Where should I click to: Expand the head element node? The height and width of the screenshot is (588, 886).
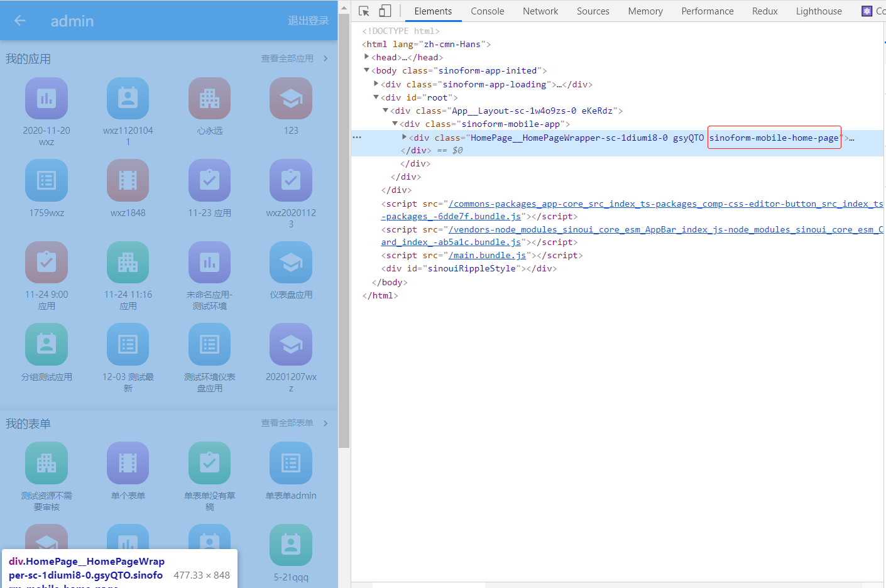point(367,57)
